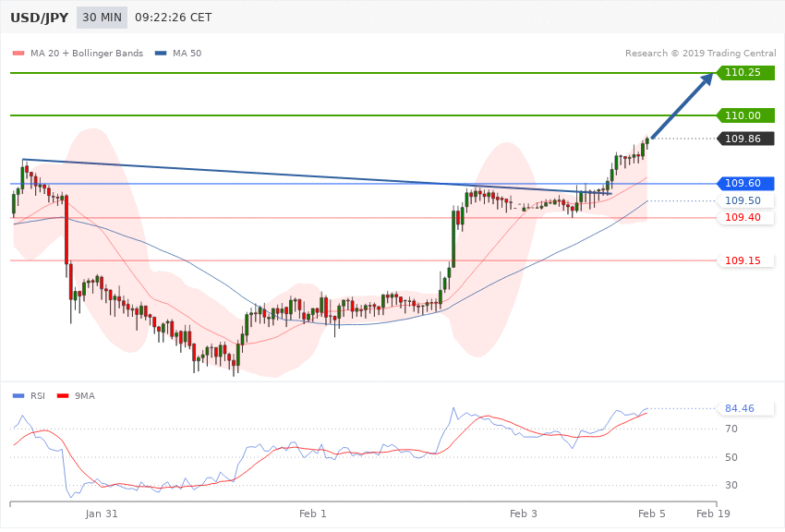This screenshot has width=785, height=532.
Task: Click the Feb 5 date axis label
Action: 652,514
